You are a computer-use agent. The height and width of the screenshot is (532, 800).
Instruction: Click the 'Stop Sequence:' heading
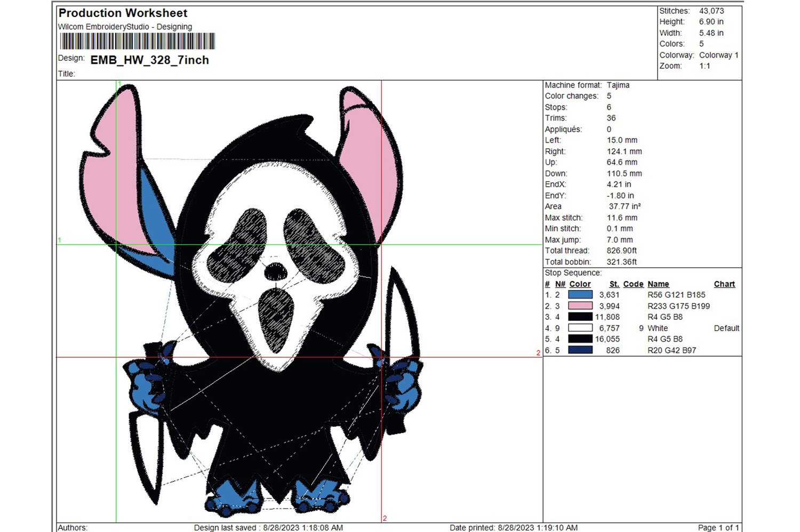click(x=573, y=273)
